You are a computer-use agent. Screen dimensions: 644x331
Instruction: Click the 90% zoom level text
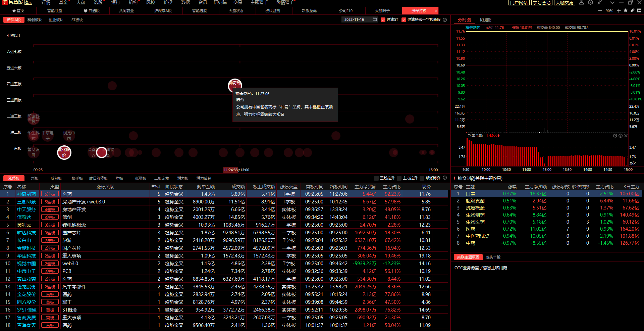(609, 11)
